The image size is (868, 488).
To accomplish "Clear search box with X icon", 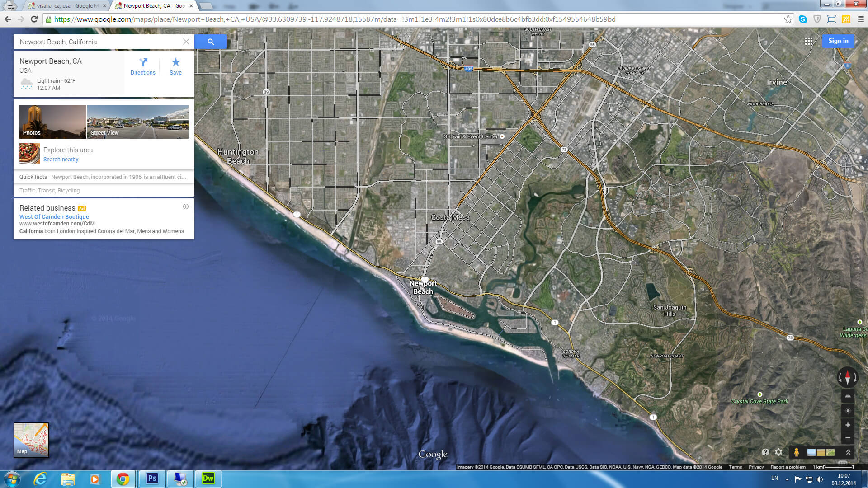I will 186,42.
